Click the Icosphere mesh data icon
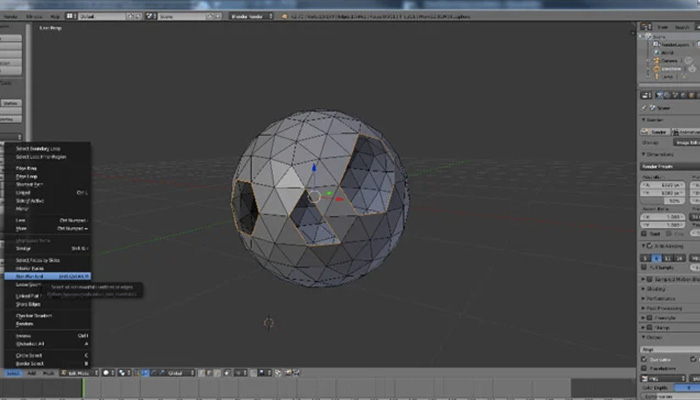The height and width of the screenshot is (400, 700). point(692,69)
